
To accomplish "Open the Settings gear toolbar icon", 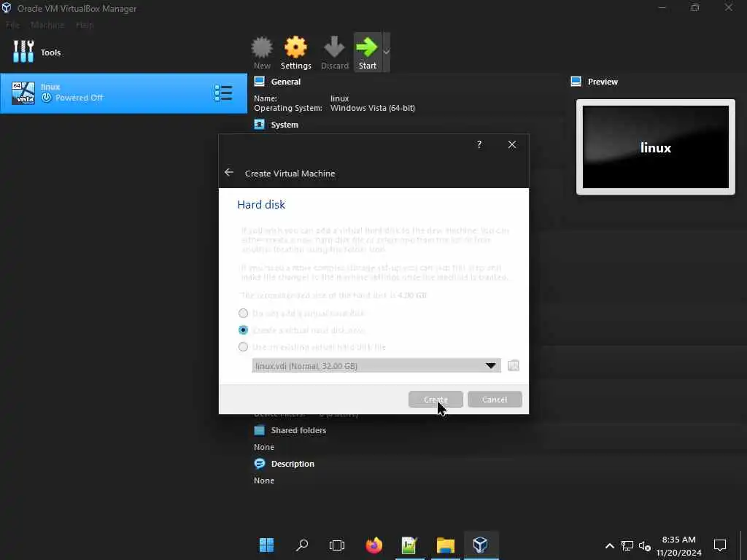I will 296,52.
